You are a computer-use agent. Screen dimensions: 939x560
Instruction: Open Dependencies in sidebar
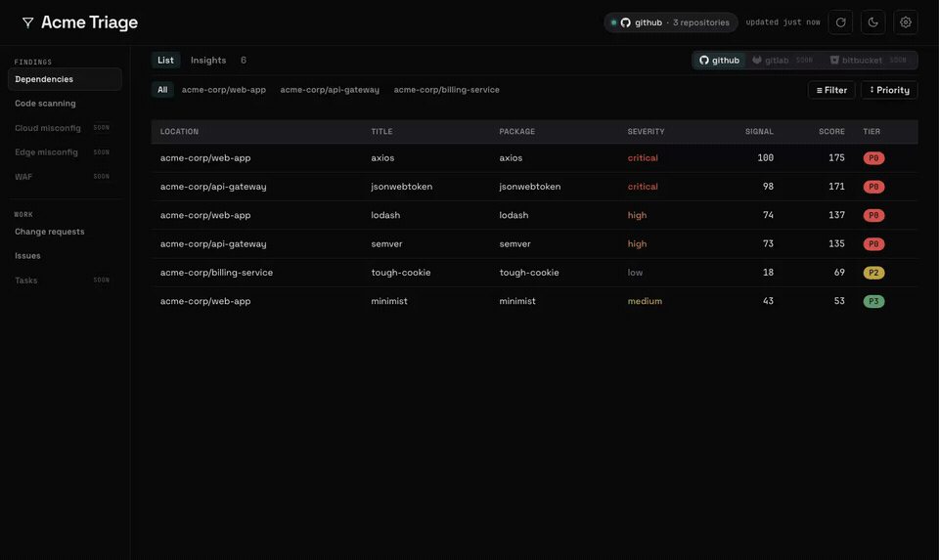pos(65,79)
